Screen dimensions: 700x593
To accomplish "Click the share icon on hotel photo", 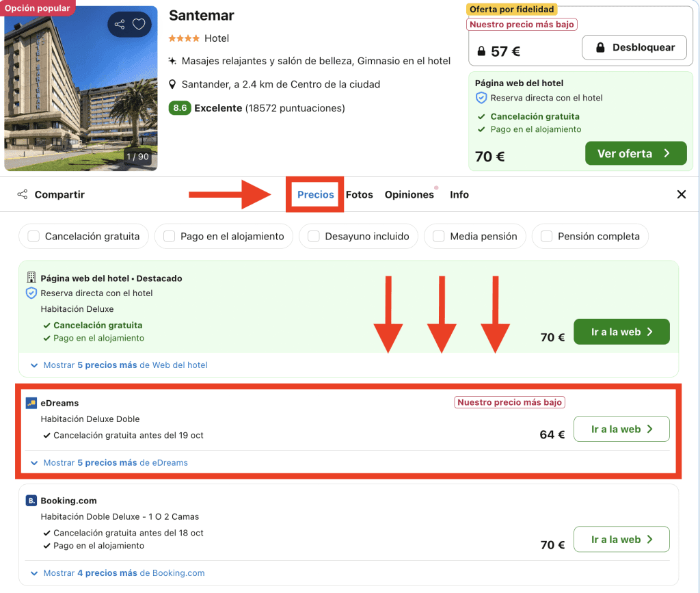I will click(120, 25).
